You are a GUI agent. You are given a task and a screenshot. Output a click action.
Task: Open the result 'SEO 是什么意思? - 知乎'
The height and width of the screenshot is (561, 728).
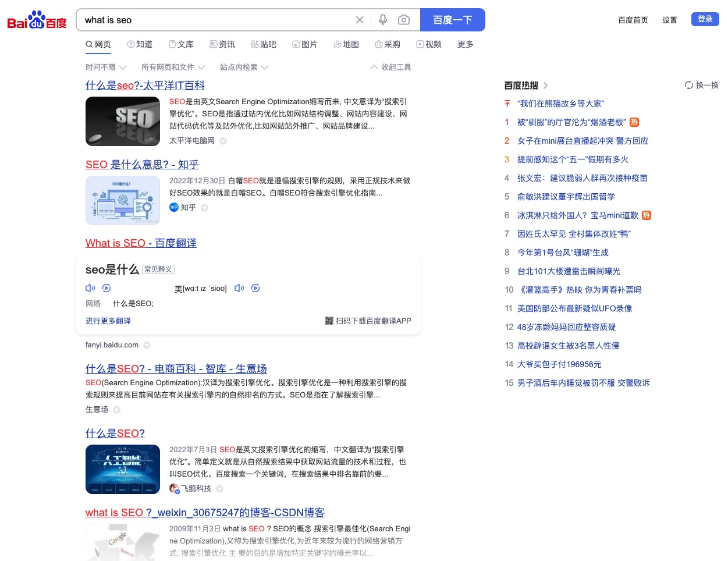(142, 165)
